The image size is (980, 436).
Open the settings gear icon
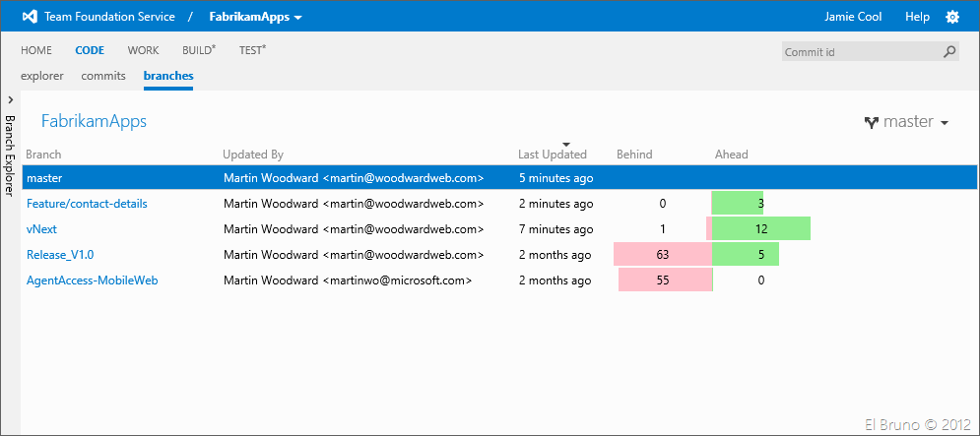(951, 17)
